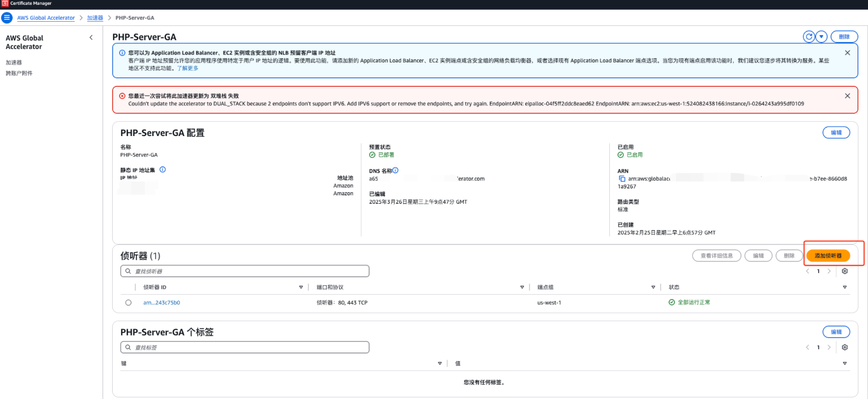Dismiss the red dual-stack error banner
This screenshot has width=868, height=399.
pos(847,96)
